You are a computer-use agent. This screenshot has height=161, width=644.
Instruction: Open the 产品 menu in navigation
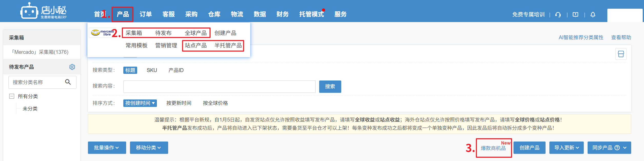[123, 14]
